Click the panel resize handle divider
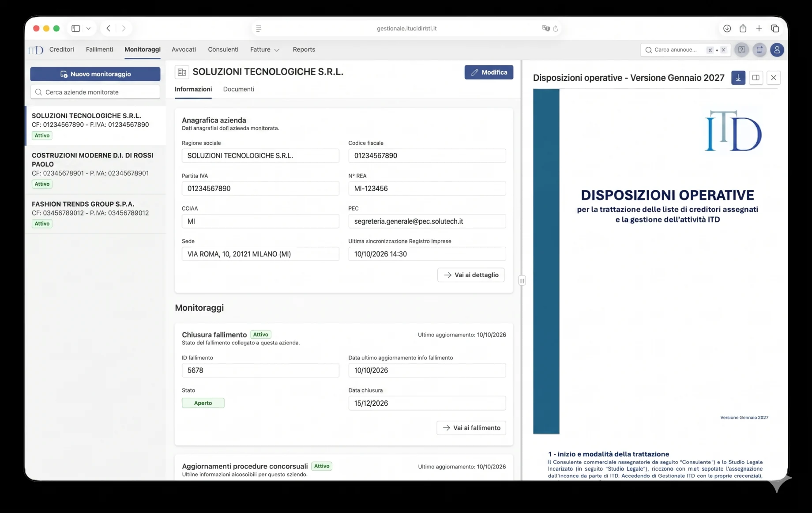This screenshot has width=812, height=513. [x=522, y=281]
